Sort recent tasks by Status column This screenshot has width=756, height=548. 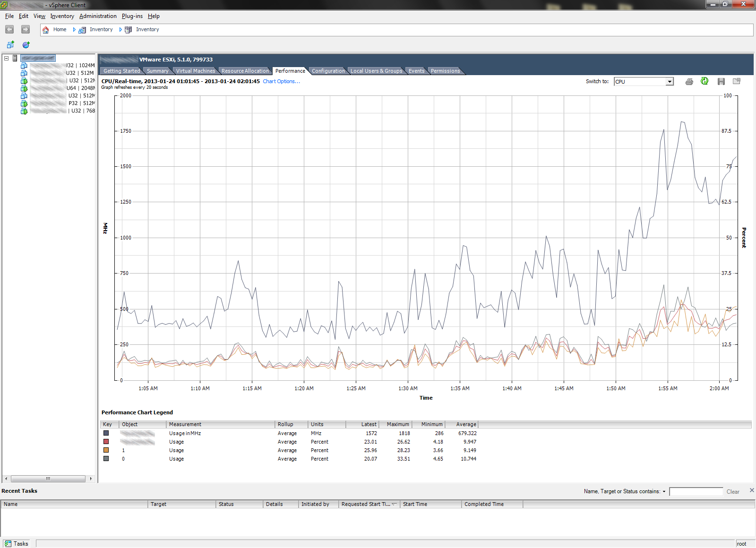pyautogui.click(x=240, y=504)
